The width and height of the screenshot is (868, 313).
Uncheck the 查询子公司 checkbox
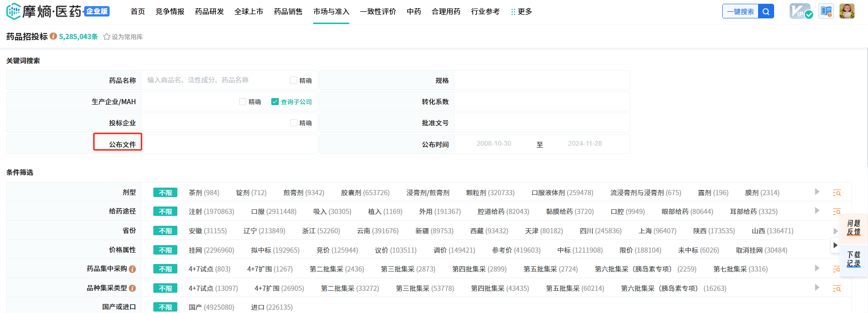click(x=275, y=102)
